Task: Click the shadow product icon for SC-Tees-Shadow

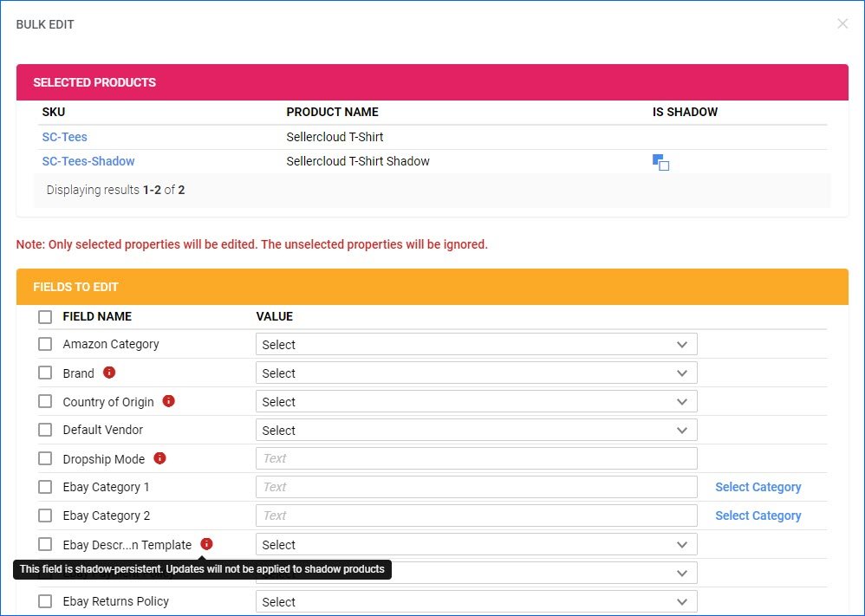Action: [660, 162]
